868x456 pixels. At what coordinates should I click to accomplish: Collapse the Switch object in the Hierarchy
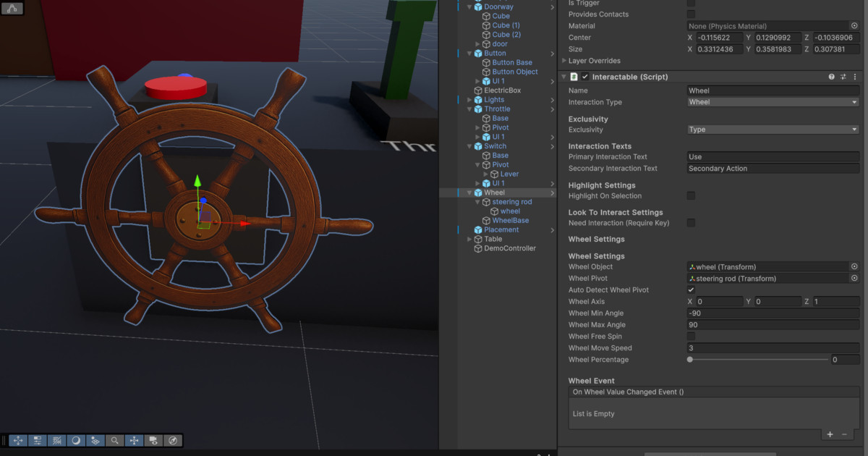click(x=469, y=145)
